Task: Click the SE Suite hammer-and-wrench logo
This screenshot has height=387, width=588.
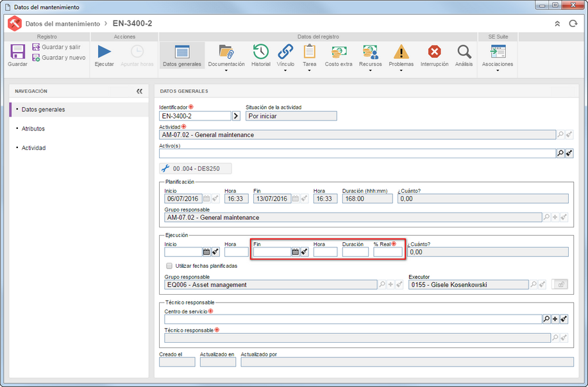Action: pos(15,24)
